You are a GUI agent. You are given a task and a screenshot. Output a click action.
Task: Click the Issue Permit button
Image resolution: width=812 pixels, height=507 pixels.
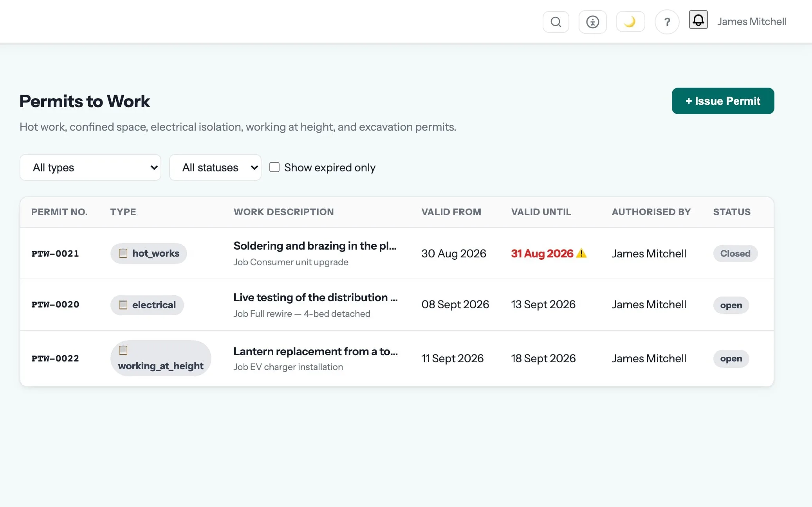[723, 101]
